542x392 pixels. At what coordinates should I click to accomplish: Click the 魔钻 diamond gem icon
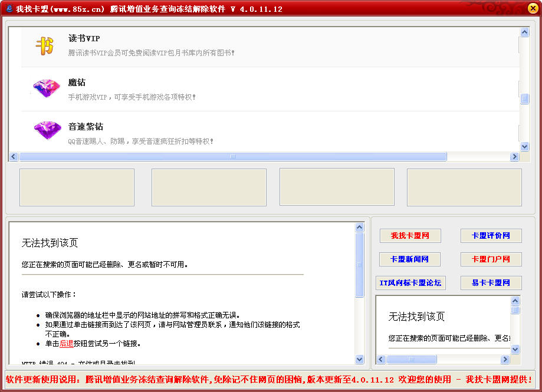point(47,88)
